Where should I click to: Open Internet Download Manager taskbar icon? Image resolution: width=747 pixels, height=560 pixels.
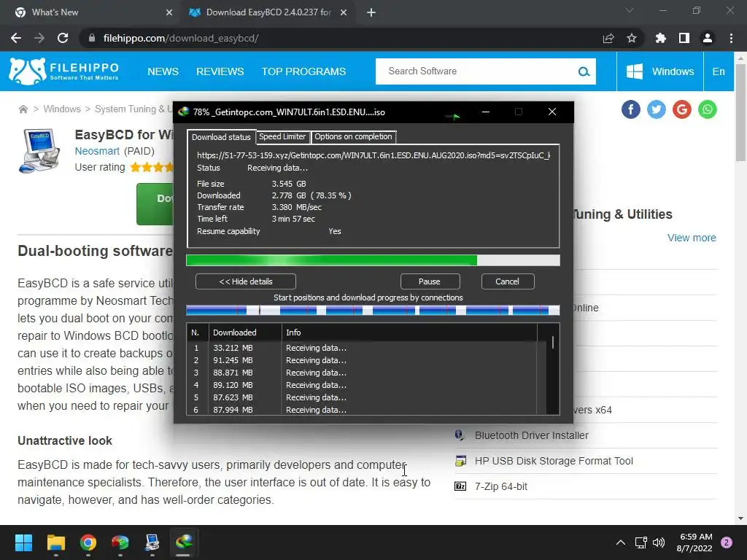[x=184, y=542]
